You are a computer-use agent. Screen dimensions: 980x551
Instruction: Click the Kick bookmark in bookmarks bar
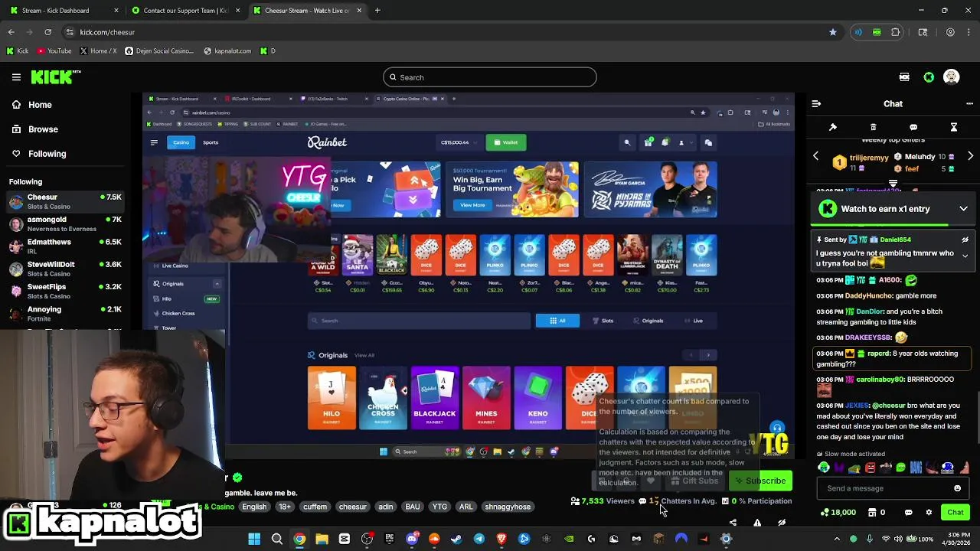pyautogui.click(x=18, y=51)
